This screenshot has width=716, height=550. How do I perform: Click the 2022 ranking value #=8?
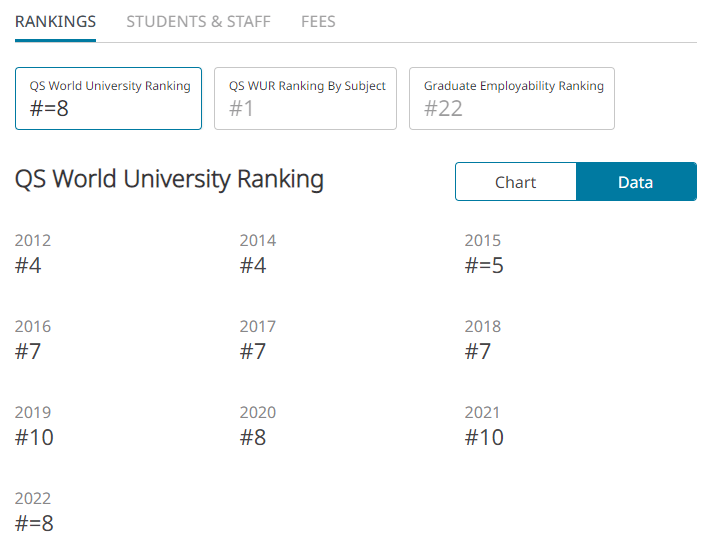click(x=34, y=523)
